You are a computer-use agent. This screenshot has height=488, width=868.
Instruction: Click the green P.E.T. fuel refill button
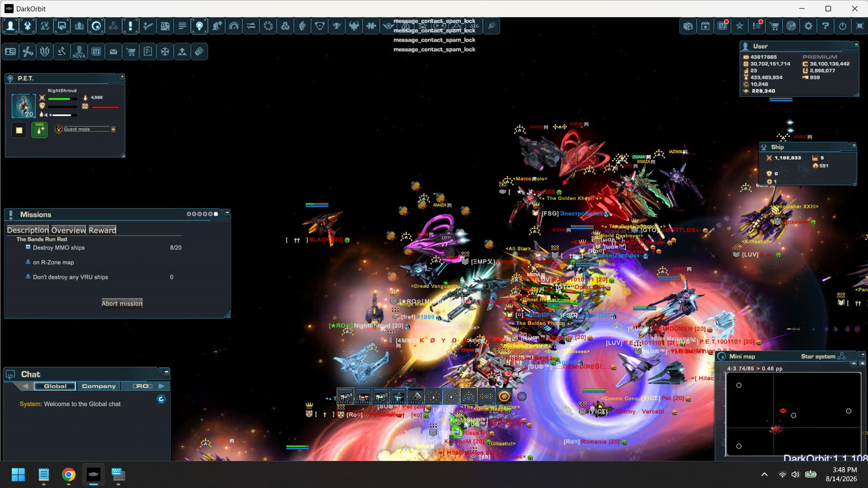[x=39, y=129]
